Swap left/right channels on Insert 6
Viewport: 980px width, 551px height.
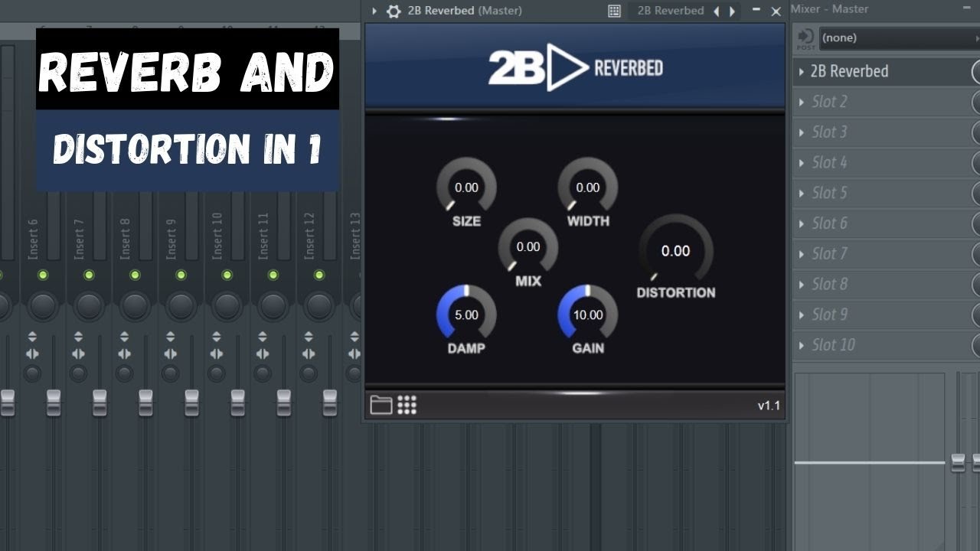pyautogui.click(x=32, y=354)
